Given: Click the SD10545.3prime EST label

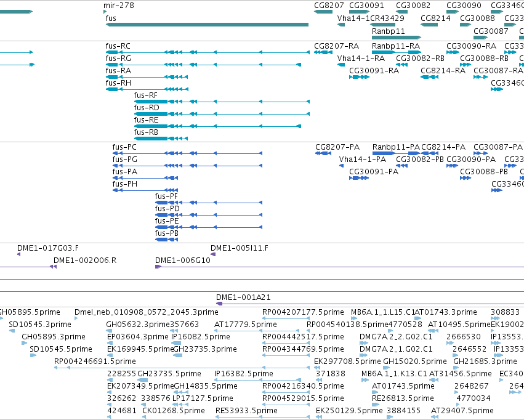Looking at the screenshot, I should click(40, 325).
